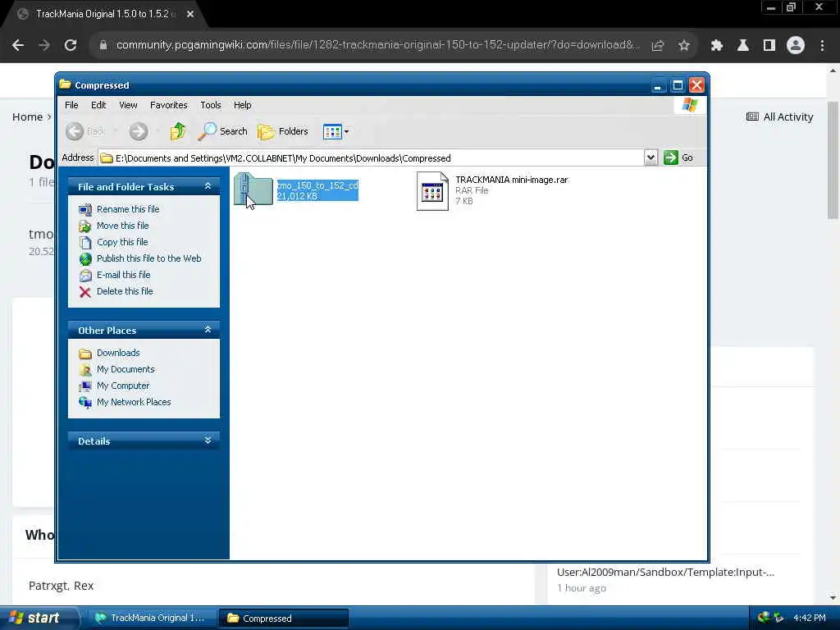This screenshot has width=840, height=630.
Task: Click the Publish to Web globe icon
Action: 85,258
